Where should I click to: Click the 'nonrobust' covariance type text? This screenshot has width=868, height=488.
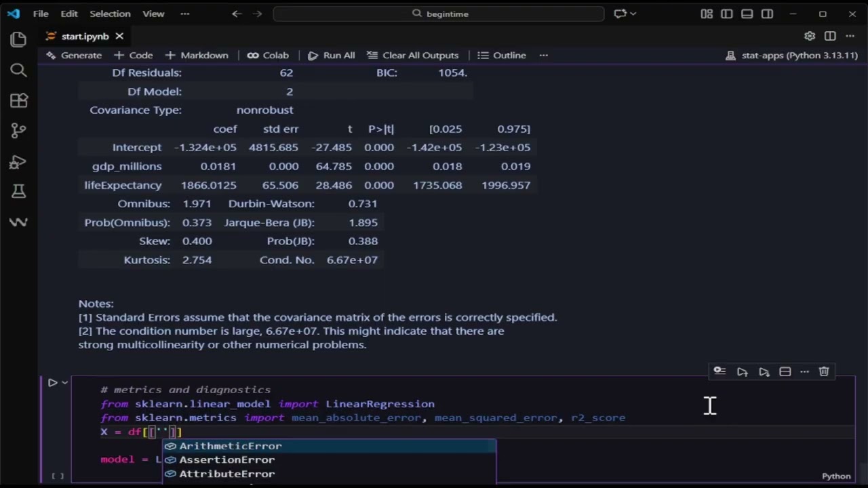tap(264, 110)
